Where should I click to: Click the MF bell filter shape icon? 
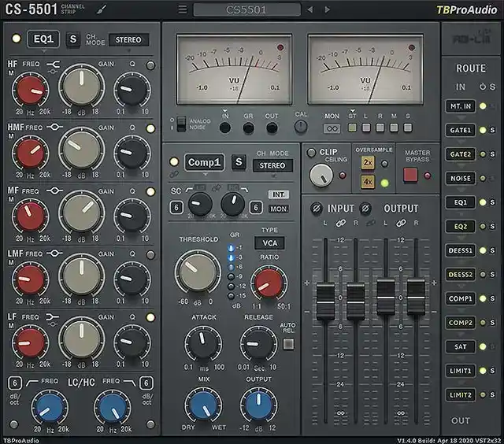point(54,191)
